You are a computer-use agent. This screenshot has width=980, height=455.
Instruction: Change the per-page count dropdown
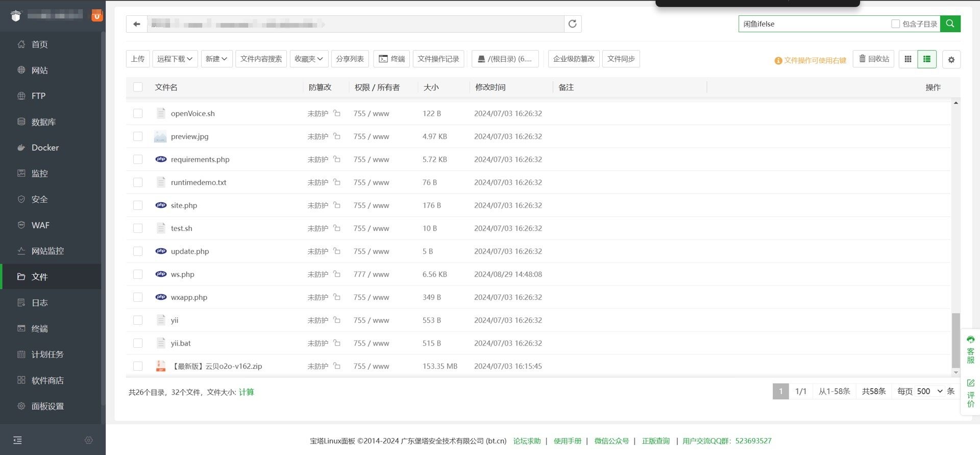[x=929, y=391]
